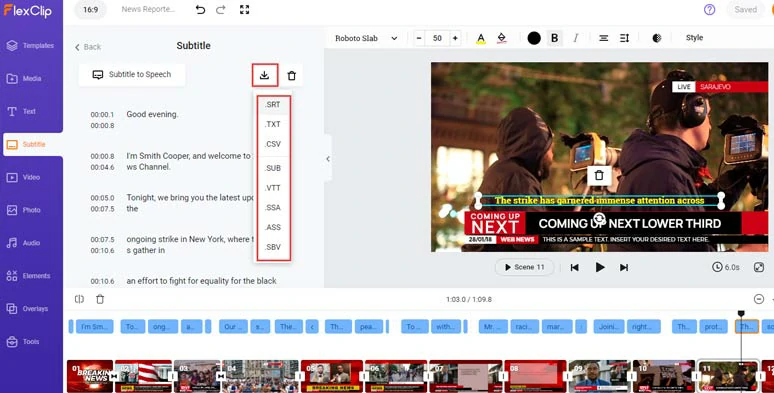Redo the last action
Image resolution: width=774 pixels, height=393 pixels.
221,9
